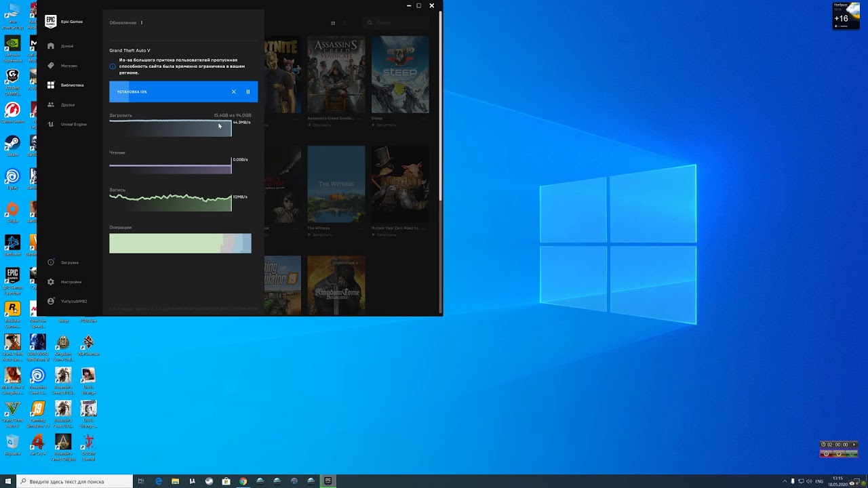Click the Чтение read speed graph

170,165
